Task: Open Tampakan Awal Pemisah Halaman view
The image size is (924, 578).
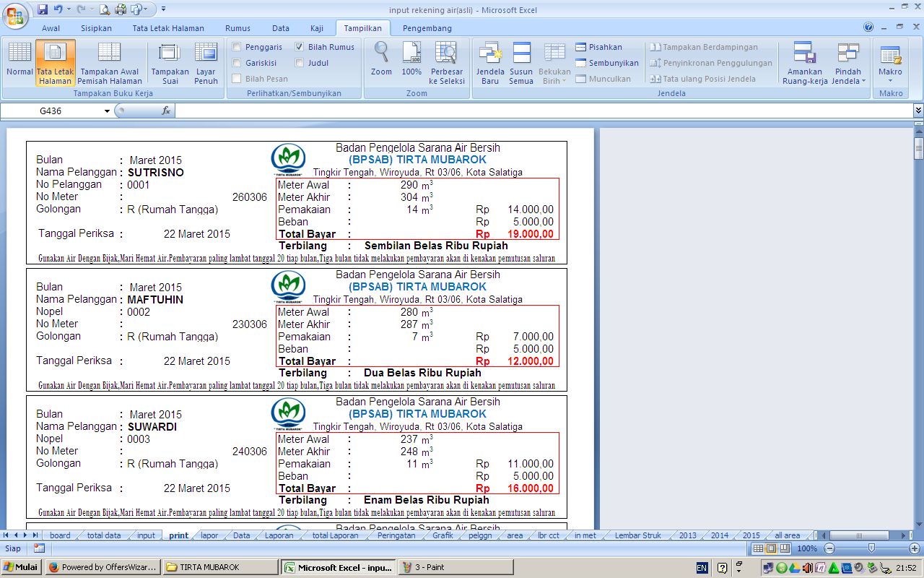Action: click(109, 63)
